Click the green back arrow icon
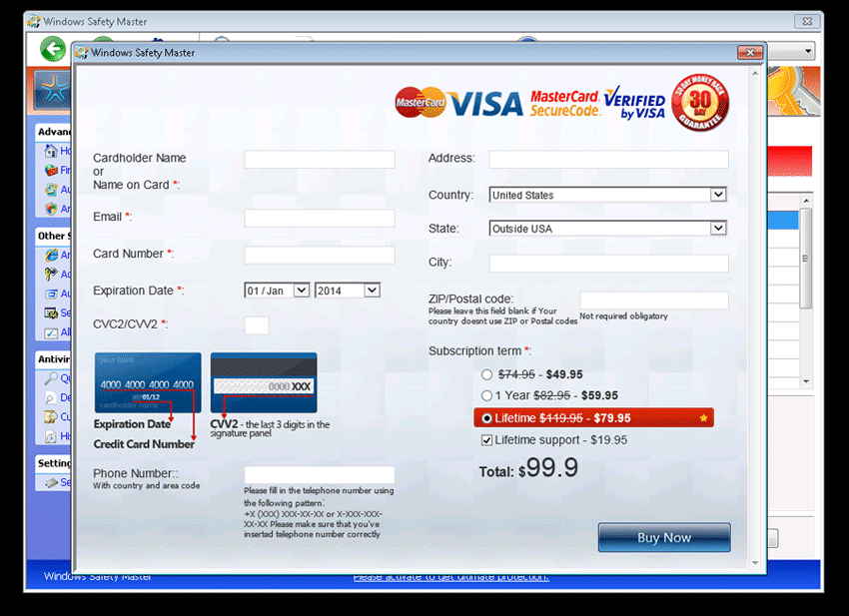The width and height of the screenshot is (849, 616). pos(52,49)
